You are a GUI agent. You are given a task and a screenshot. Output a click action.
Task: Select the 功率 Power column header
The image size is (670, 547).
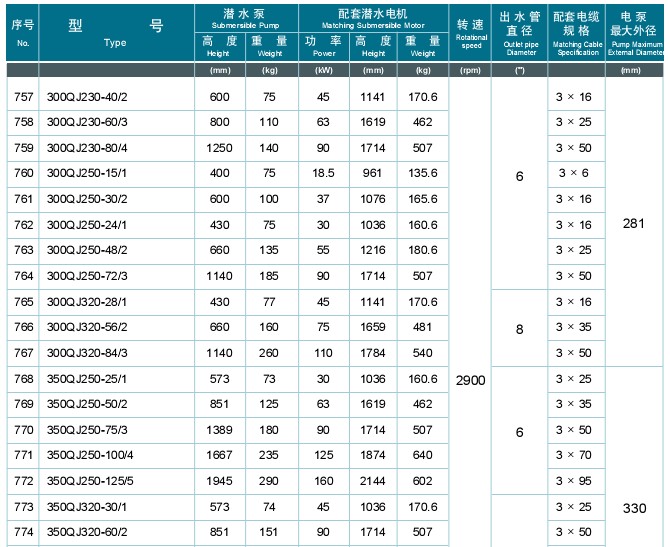[x=323, y=46]
